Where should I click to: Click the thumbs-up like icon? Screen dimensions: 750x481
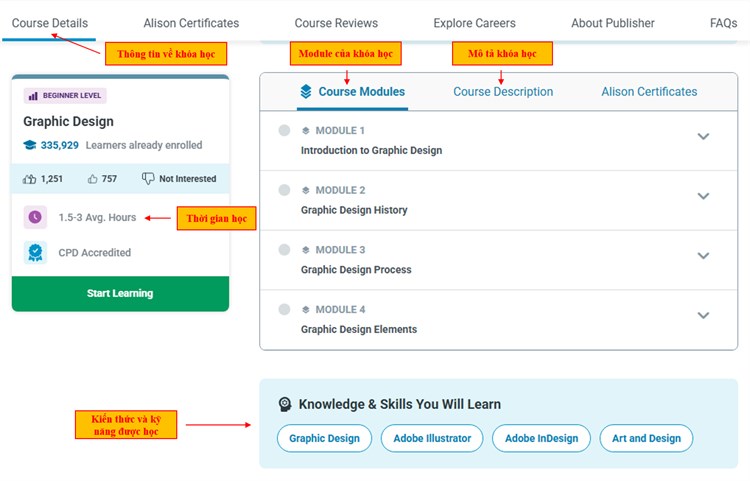[93, 179]
